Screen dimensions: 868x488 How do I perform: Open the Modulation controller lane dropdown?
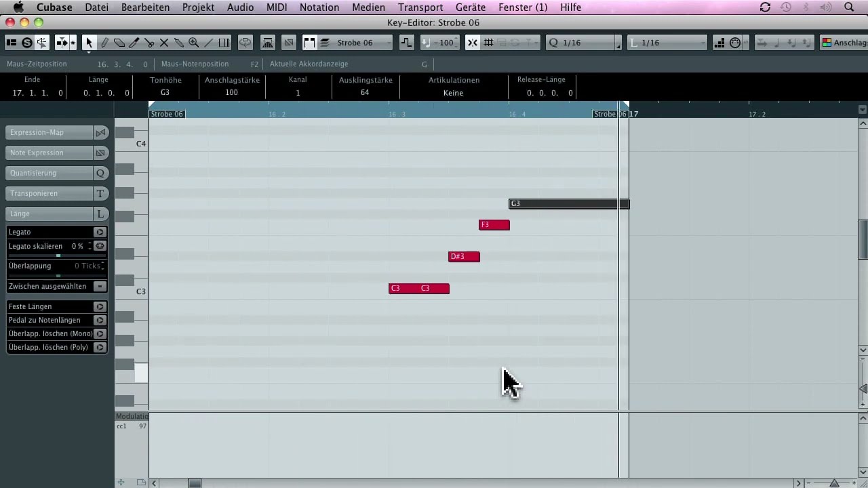(x=132, y=416)
